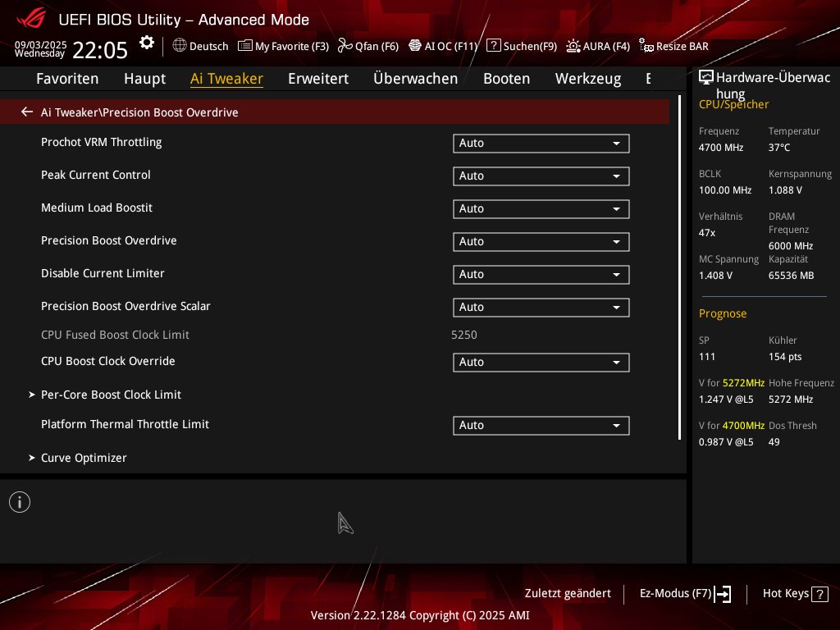840x630 pixels.
Task: Select the Ai Tweaker tab
Action: tap(226, 79)
